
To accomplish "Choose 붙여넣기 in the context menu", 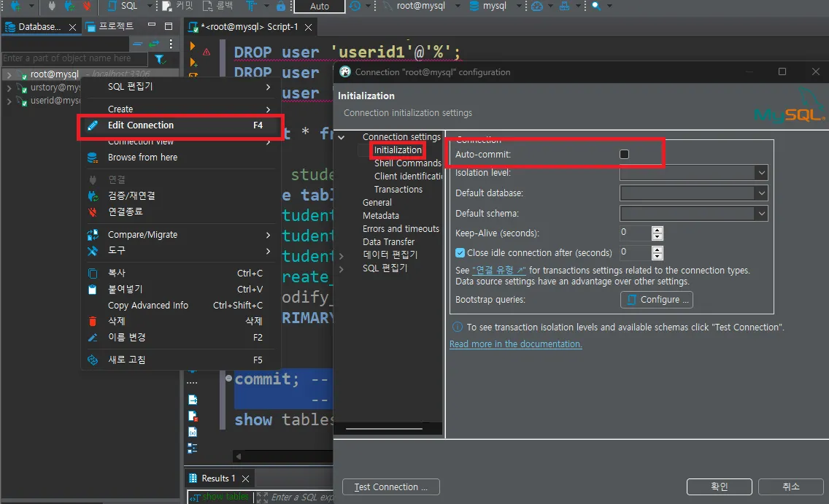I will pyautogui.click(x=181, y=290).
